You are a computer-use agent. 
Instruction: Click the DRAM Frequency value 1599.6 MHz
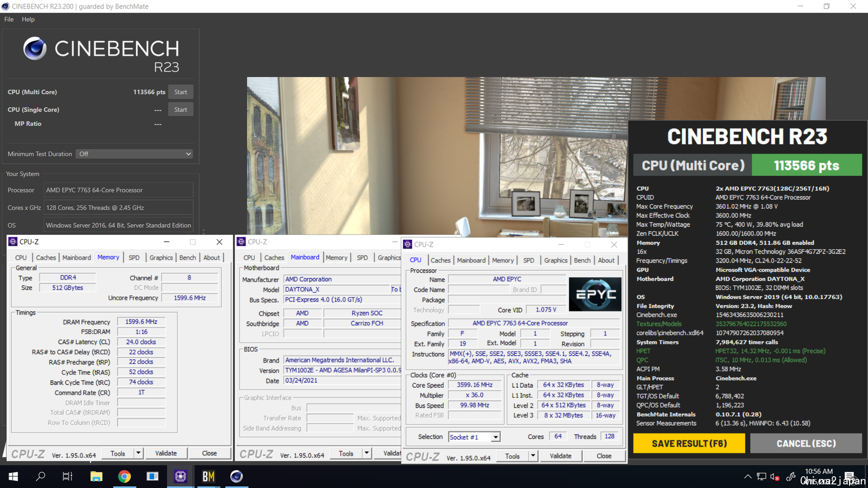click(141, 322)
